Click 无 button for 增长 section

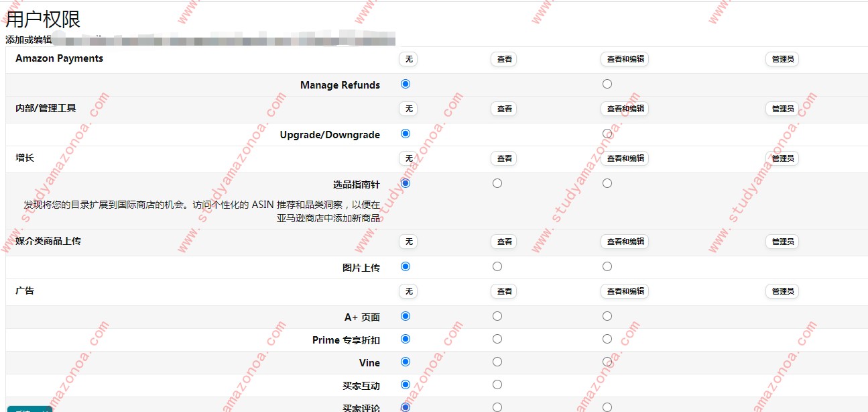pyautogui.click(x=408, y=158)
